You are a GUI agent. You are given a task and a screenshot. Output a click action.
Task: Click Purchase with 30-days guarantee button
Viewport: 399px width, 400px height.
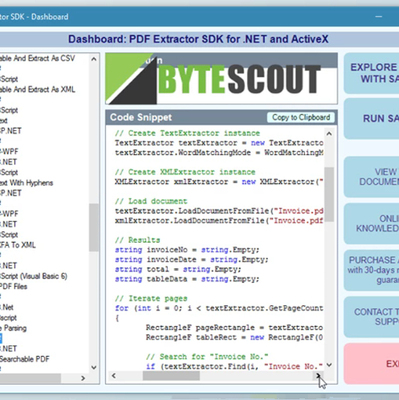point(371,270)
